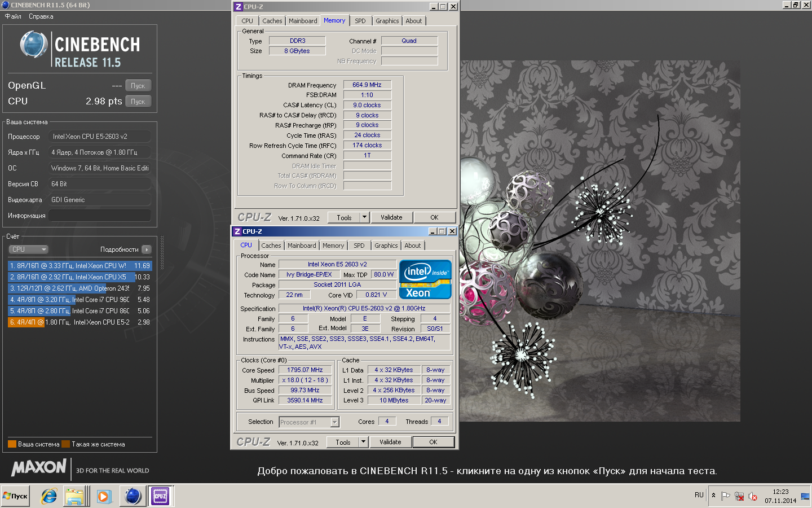
Task: Click the lower CPU-Z title bar icon
Action: point(237,231)
